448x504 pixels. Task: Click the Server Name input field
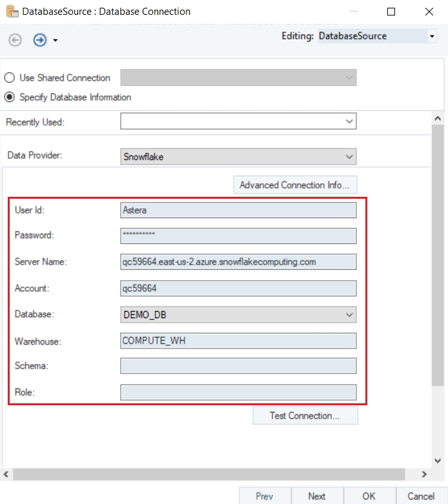tap(238, 261)
